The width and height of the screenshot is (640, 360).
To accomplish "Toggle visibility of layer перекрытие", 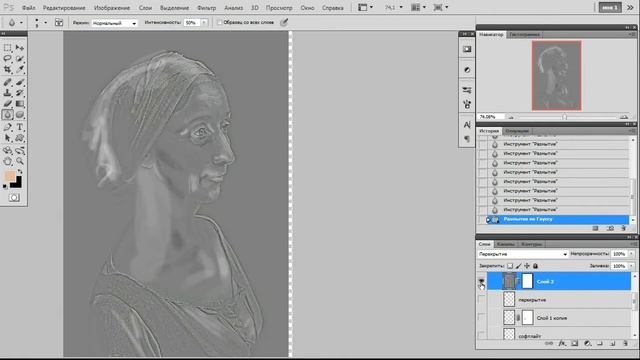I will coord(482,300).
